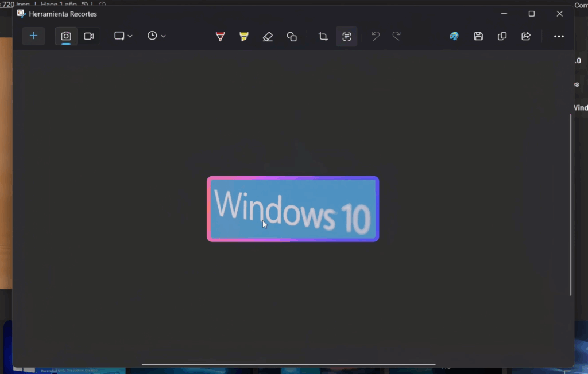Open the snip shape mode dropdown
The image size is (588, 374).
pyautogui.click(x=123, y=36)
